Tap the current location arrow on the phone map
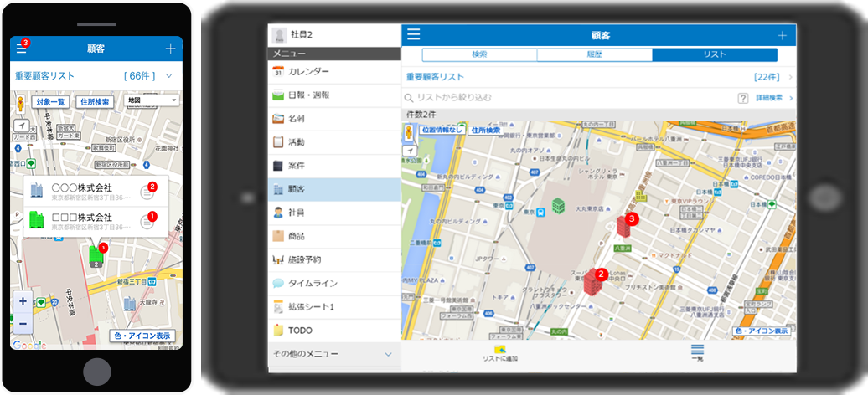Image resolution: width=868 pixels, height=395 pixels. (22, 126)
